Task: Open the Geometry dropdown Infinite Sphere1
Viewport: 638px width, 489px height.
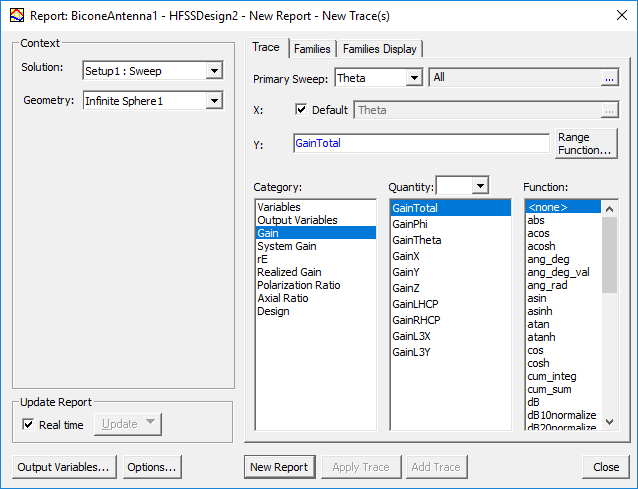Action: tap(214, 100)
